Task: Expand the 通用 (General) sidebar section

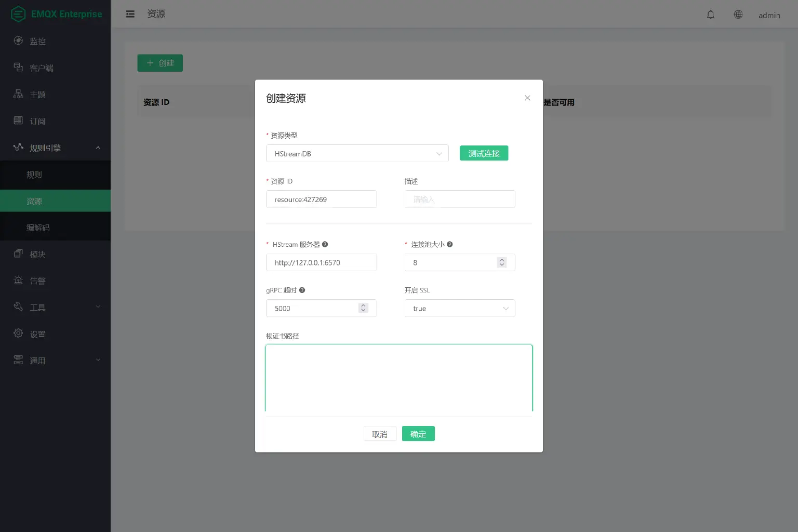Action: [19, 360]
